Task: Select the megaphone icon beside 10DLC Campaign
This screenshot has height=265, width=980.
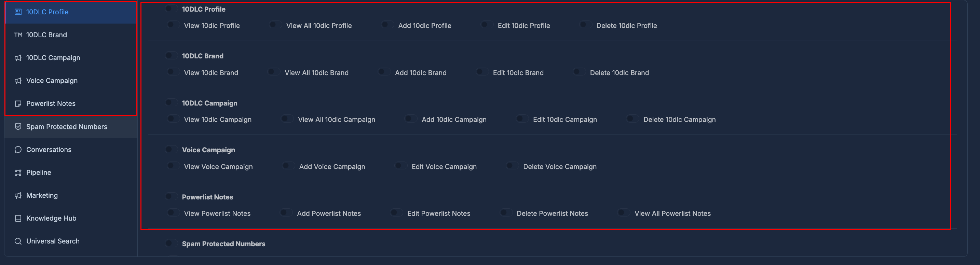Action: coord(17,57)
